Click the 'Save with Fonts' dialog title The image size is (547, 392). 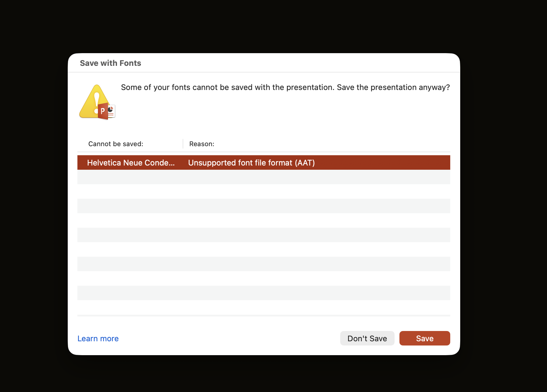110,63
